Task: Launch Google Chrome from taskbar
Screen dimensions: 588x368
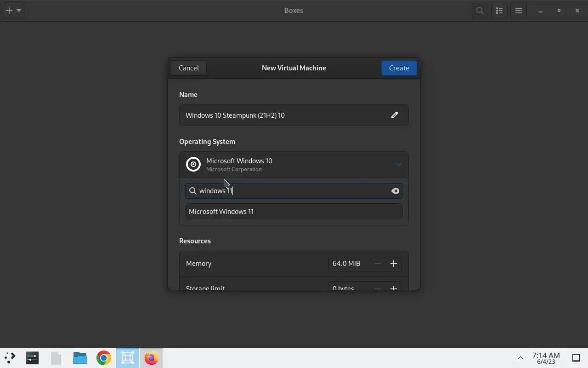Action: point(104,358)
